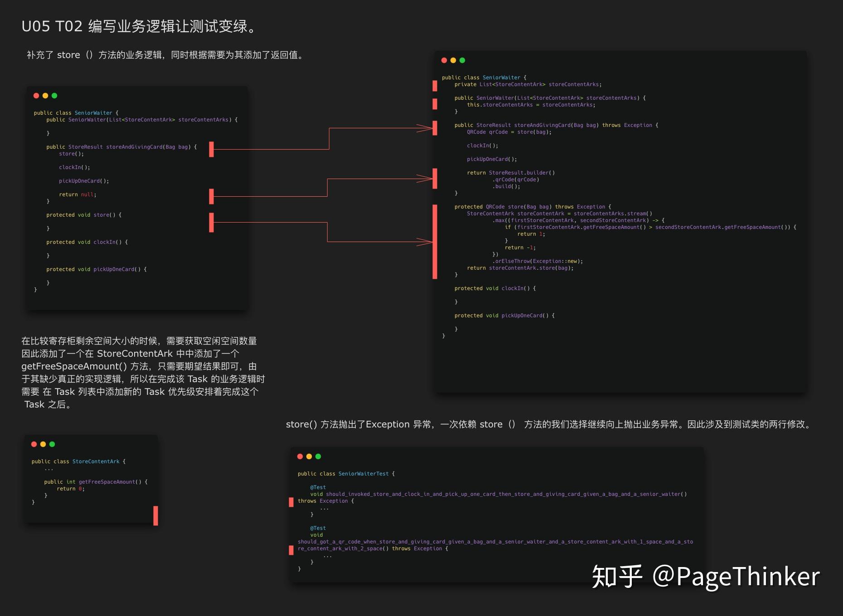Click the yellow dot on StoreContentArk window

(x=42, y=445)
